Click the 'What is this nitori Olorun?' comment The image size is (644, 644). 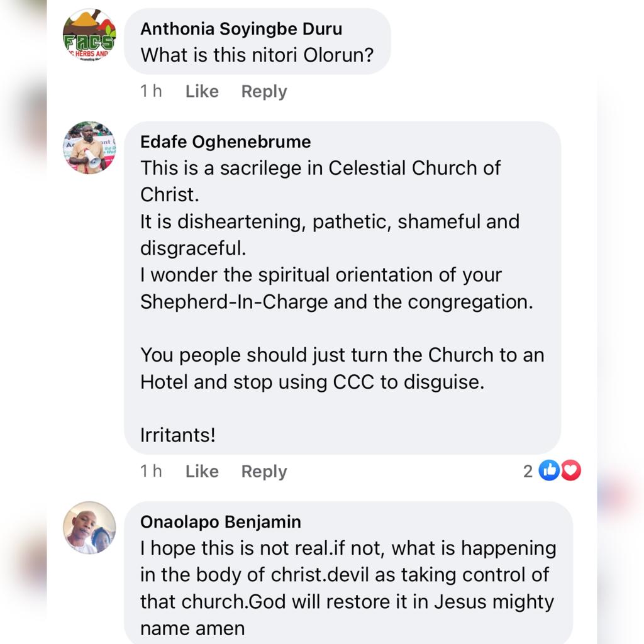257,55
